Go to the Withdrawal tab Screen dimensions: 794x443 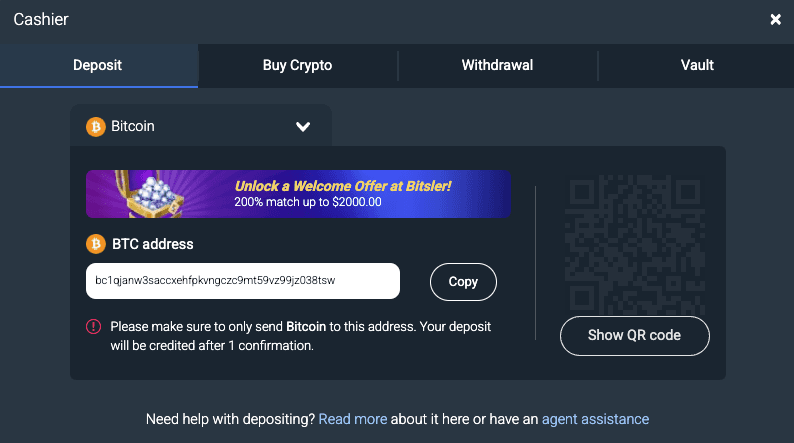pos(497,65)
